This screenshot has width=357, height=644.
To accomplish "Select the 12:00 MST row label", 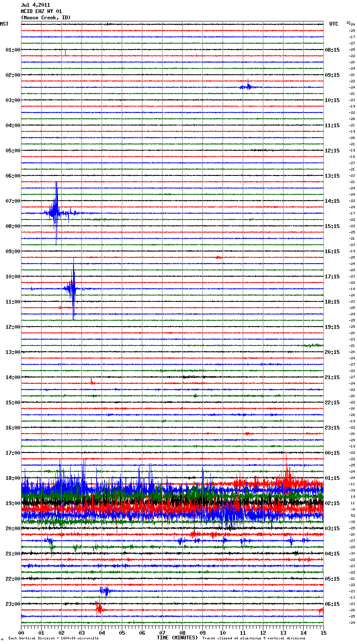I will pos(13,327).
